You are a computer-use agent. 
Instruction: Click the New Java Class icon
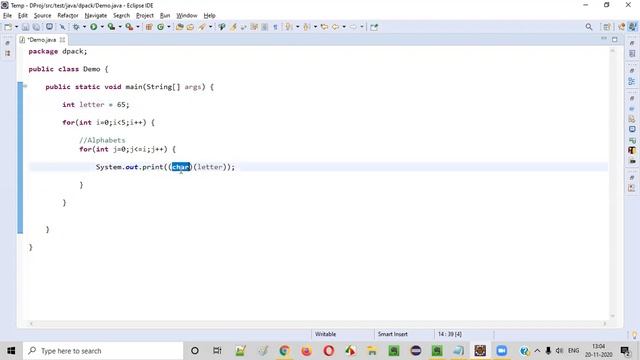pyautogui.click(x=160, y=27)
